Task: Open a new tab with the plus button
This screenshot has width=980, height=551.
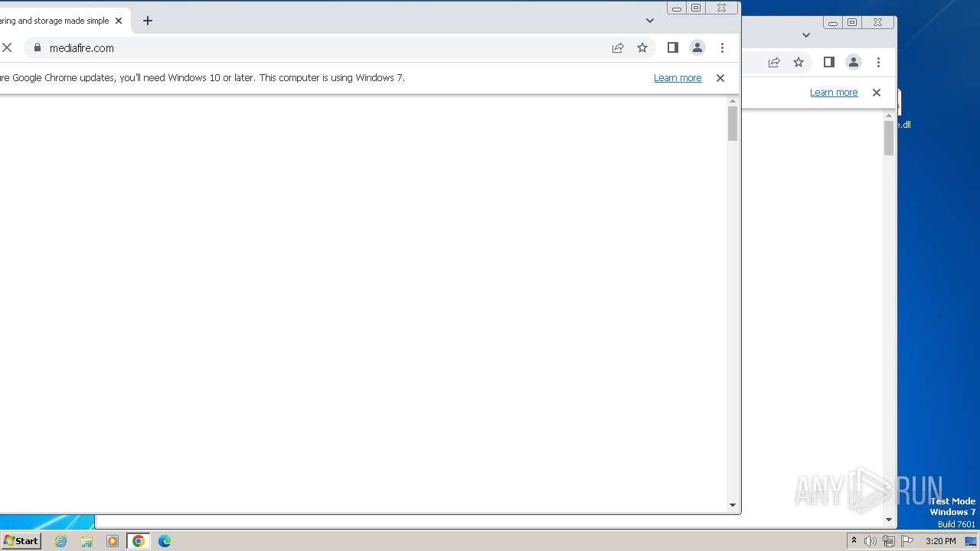Action: pos(148,21)
